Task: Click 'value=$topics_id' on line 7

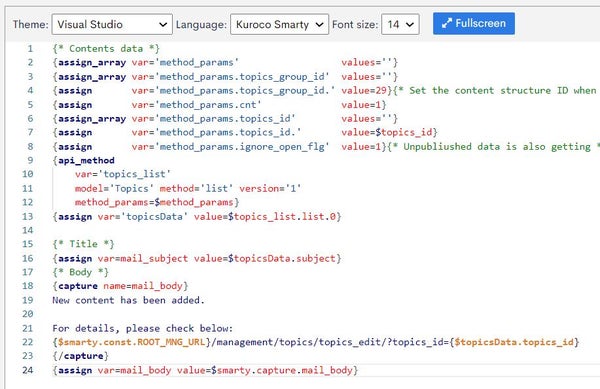Action: point(386,132)
